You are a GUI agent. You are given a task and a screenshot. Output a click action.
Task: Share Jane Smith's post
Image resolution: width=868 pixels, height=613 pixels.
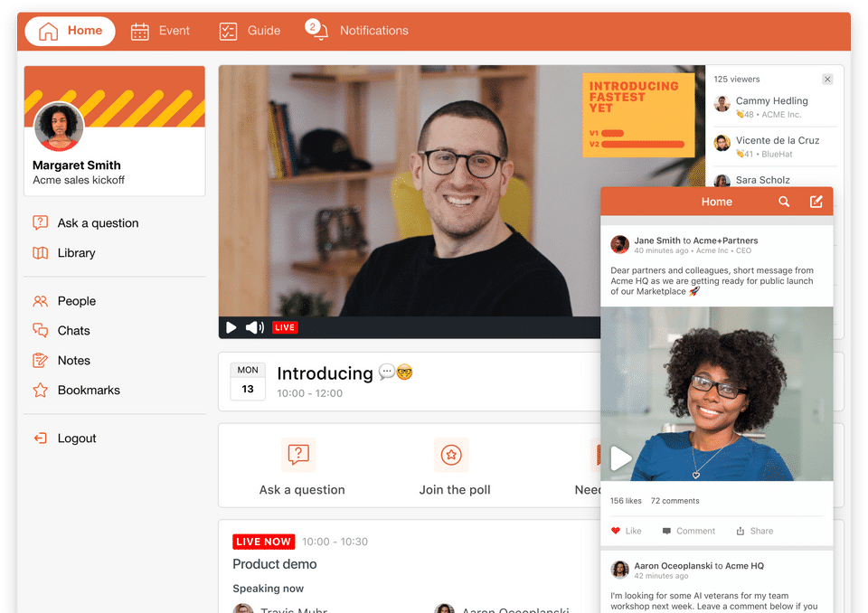click(754, 531)
